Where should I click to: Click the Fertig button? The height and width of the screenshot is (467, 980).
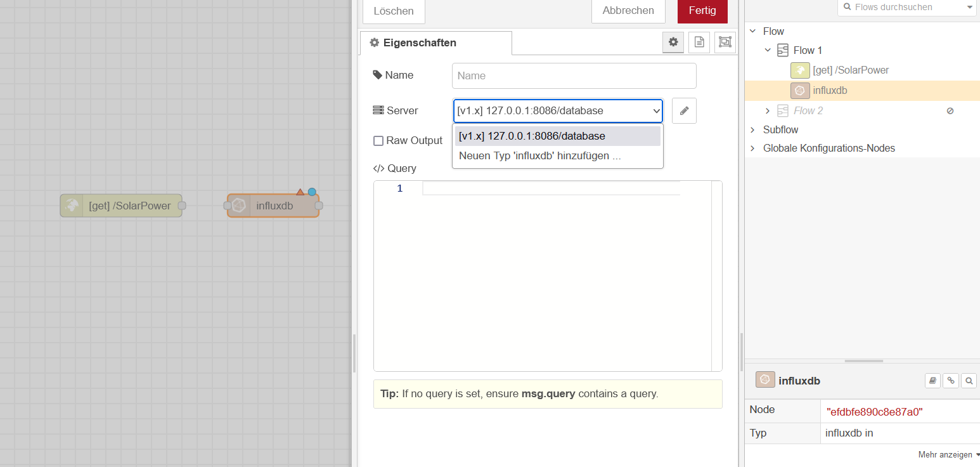[702, 11]
